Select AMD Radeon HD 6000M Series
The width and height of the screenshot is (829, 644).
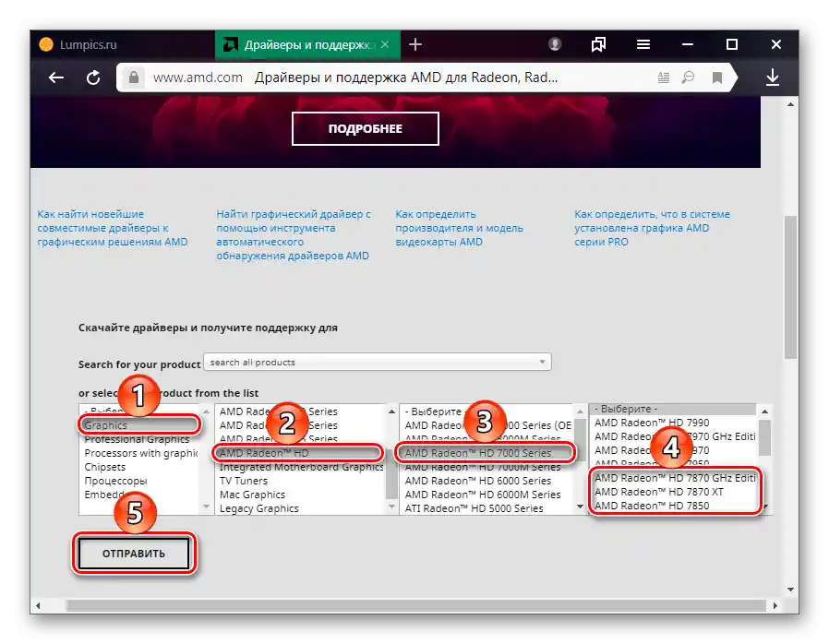487,495
